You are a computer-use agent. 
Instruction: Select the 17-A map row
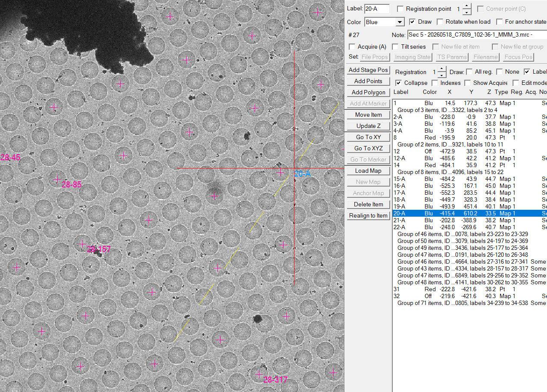pyautogui.click(x=470, y=193)
